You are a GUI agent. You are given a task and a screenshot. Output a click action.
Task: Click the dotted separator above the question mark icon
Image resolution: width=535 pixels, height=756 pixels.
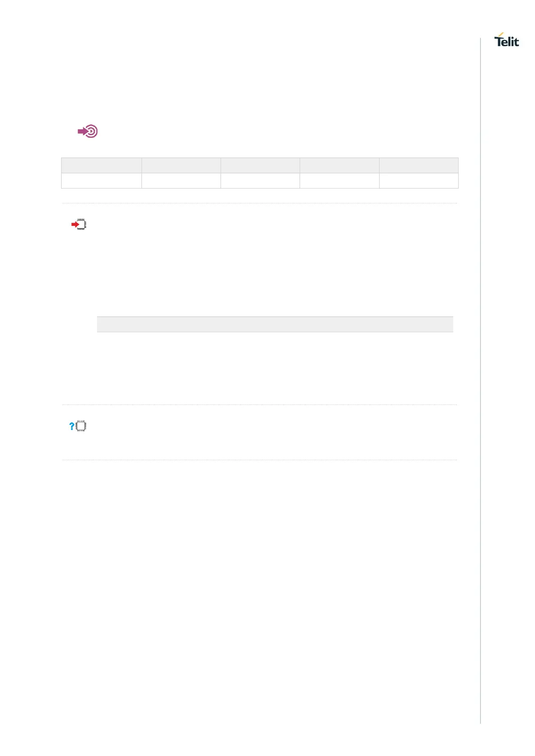(260, 405)
